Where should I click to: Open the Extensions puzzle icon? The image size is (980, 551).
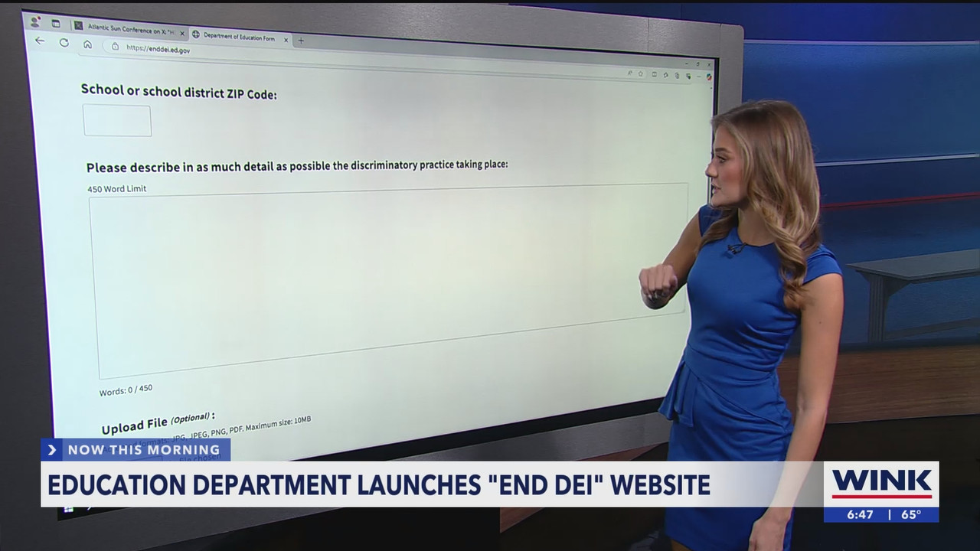point(666,75)
